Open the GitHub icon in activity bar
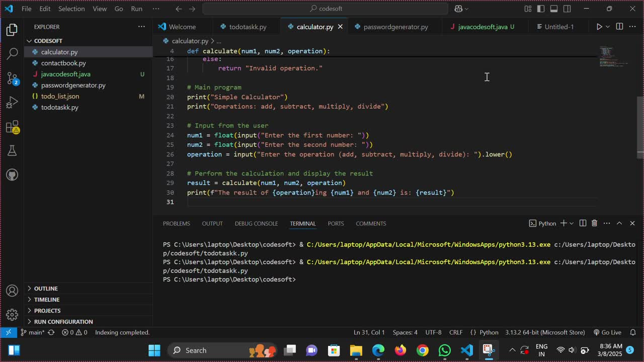Viewport: 644px width, 362px height. tap(12, 174)
